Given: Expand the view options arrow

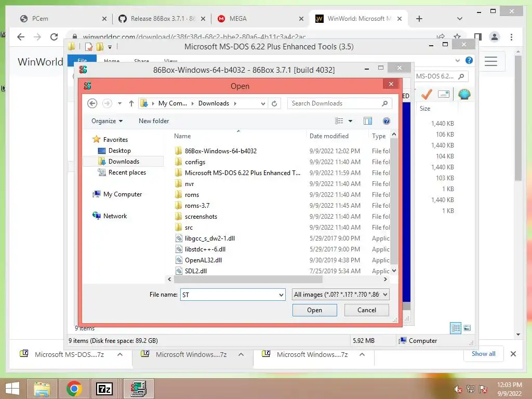Looking at the screenshot, I should [351, 121].
